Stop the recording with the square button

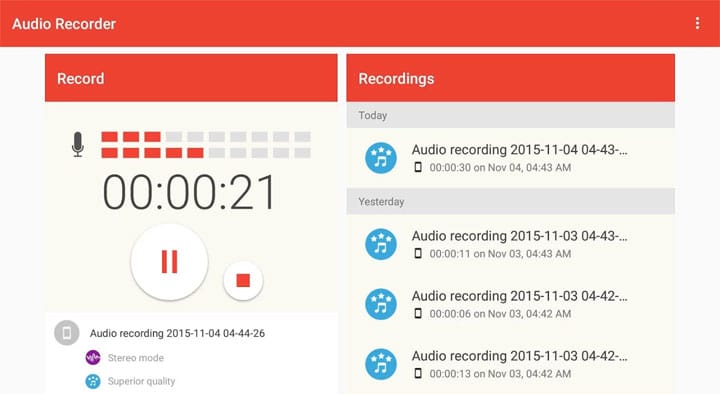243,280
